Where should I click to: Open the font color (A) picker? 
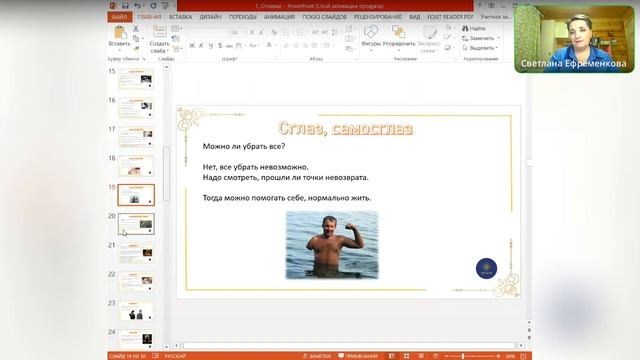[x=269, y=45]
